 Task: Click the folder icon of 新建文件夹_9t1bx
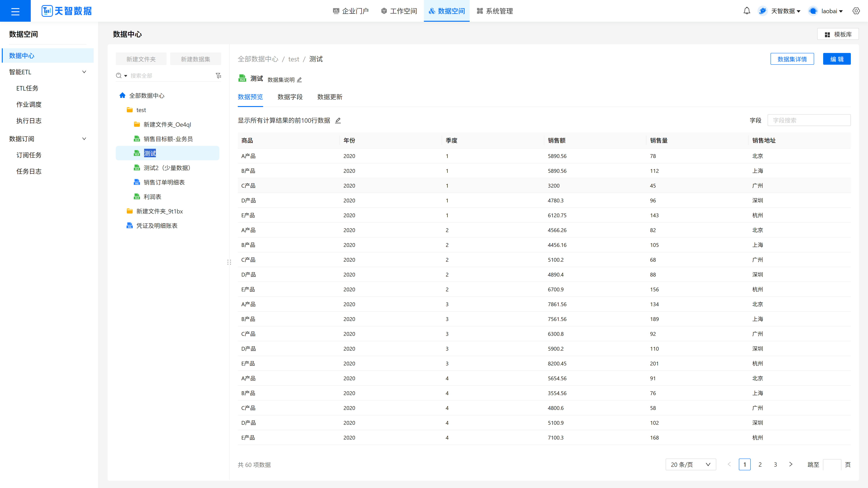[x=129, y=211]
